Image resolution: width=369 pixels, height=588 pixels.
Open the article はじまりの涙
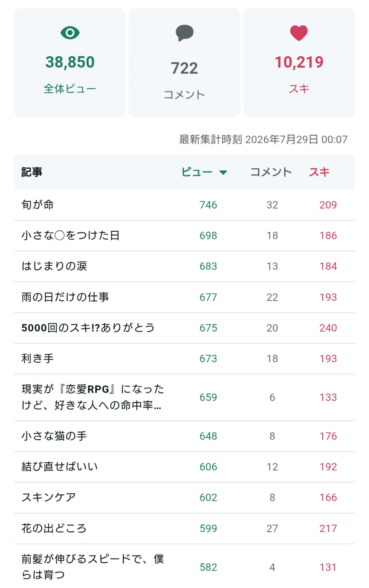(x=54, y=266)
